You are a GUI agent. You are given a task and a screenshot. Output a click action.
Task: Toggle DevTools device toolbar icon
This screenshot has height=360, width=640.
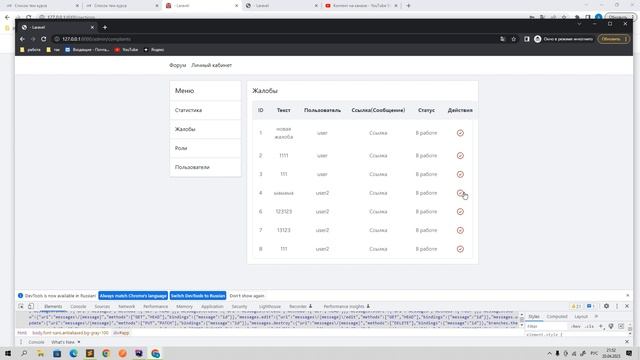31,306
